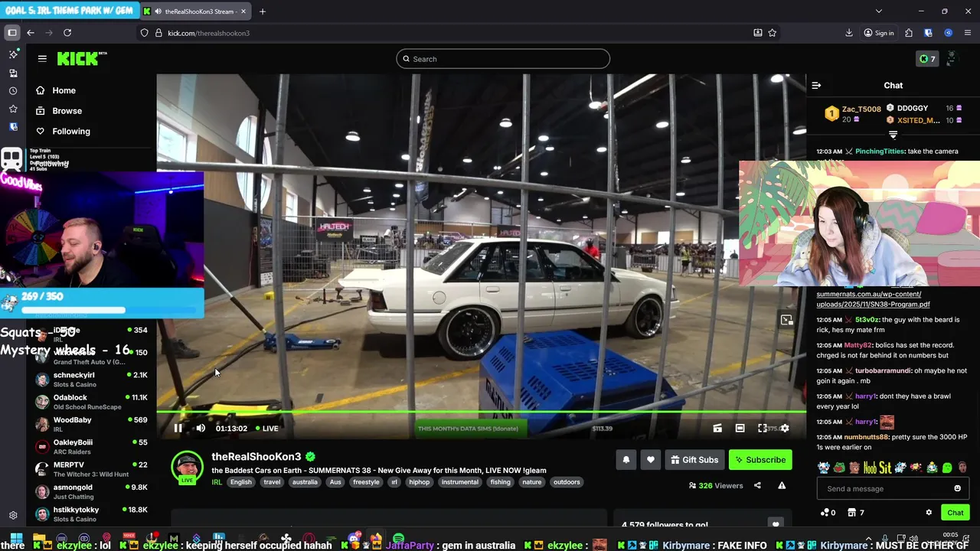Open browser Downloads arrow icon
The width and height of the screenshot is (980, 551).
849,33
